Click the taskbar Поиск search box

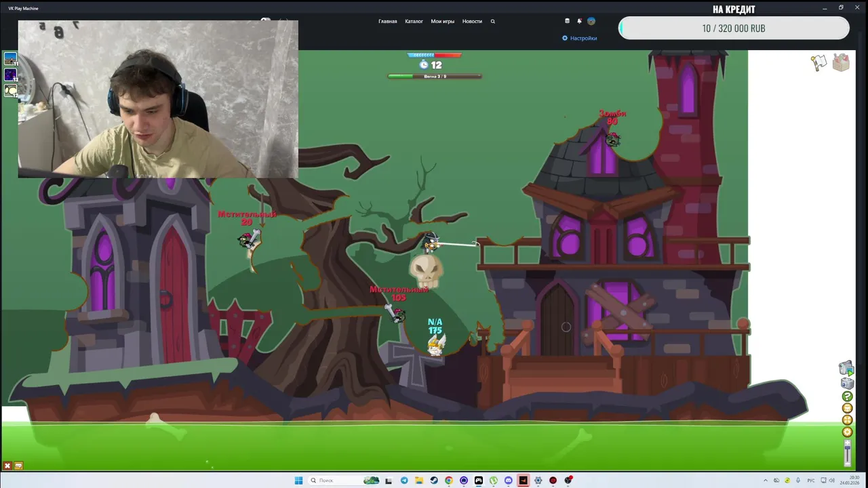tap(344, 481)
